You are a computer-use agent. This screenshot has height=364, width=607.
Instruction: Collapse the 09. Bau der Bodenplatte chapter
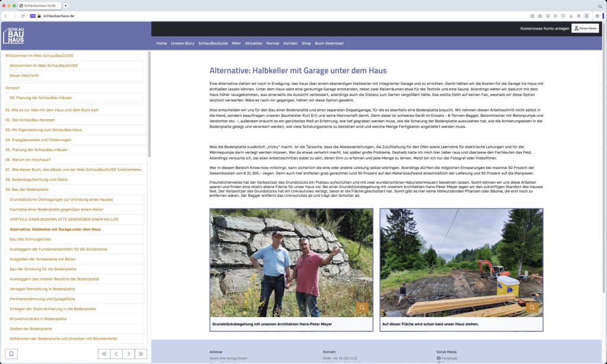(27, 189)
